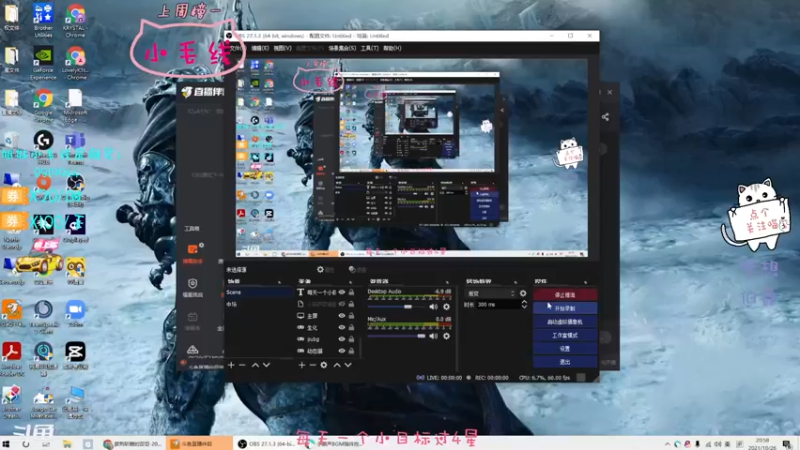Open Google Chrome desktop icon

[43, 106]
